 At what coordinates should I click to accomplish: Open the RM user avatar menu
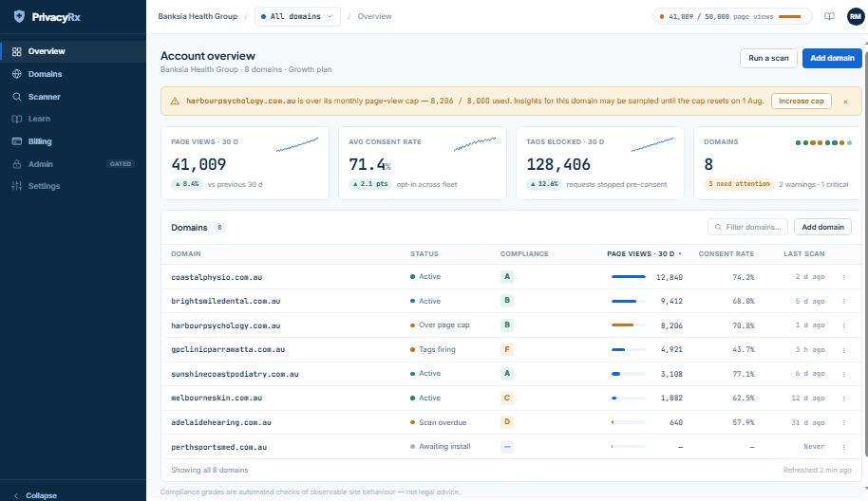coord(856,16)
